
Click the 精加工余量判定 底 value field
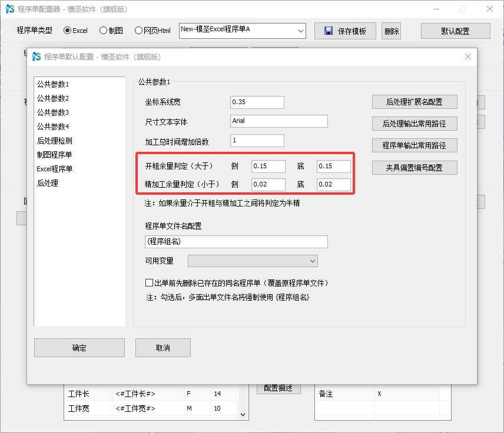click(334, 184)
